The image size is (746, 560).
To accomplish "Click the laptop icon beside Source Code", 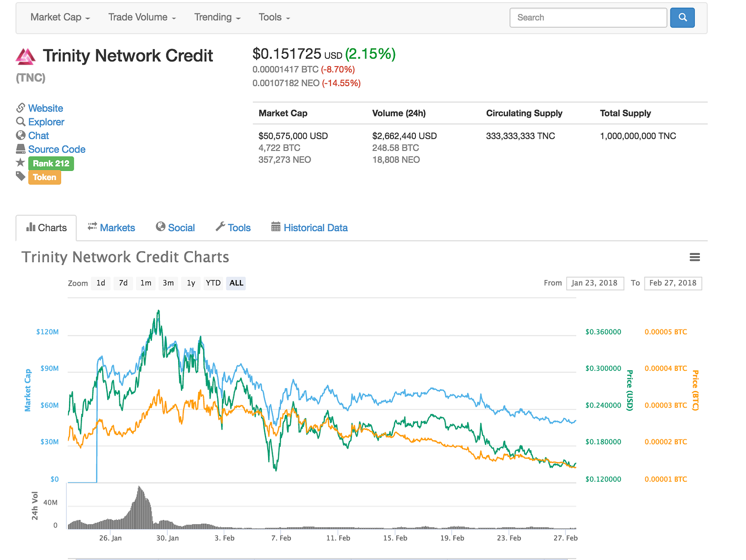I will tap(21, 149).
